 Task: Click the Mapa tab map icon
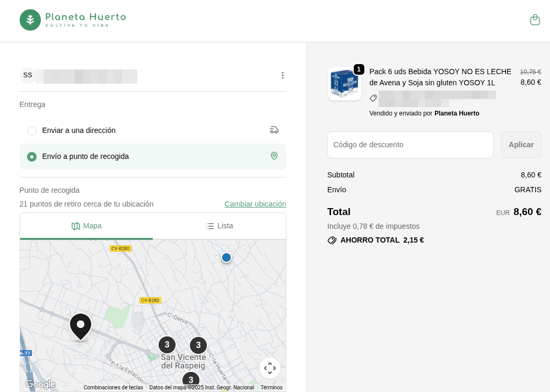tap(75, 226)
